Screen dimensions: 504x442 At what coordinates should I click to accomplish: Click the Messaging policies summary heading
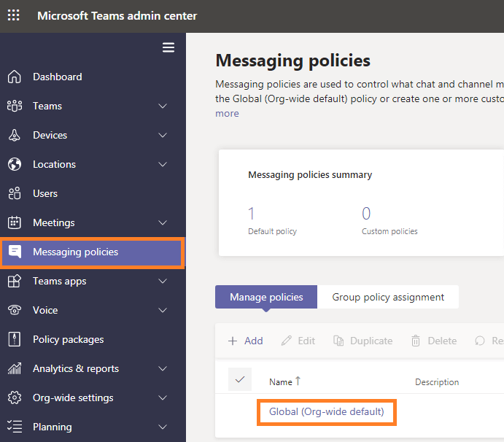click(x=310, y=175)
